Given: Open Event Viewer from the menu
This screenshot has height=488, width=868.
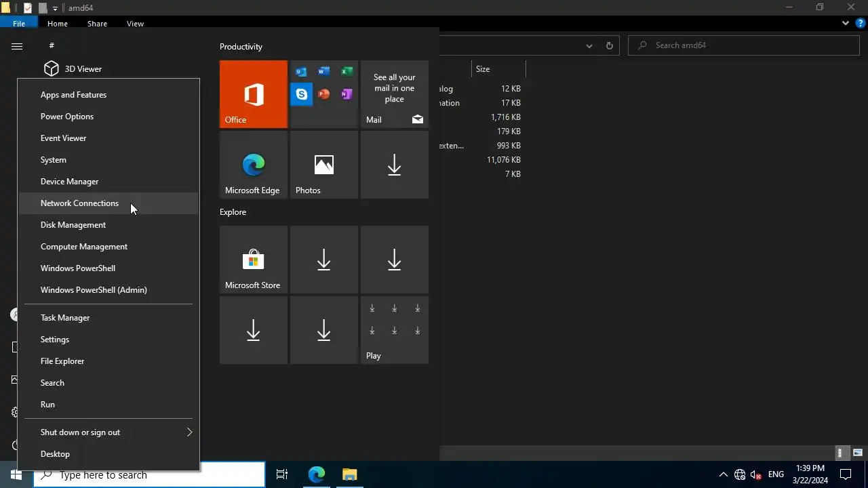Looking at the screenshot, I should point(108,138).
